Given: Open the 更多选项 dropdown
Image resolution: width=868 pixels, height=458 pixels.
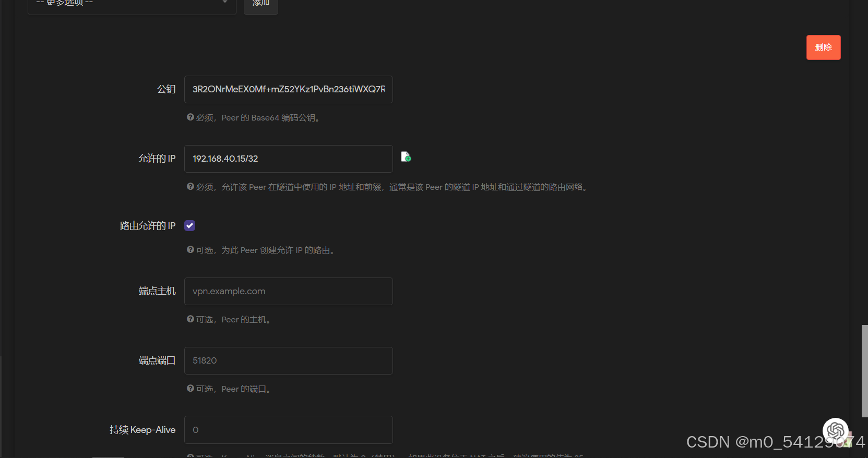Looking at the screenshot, I should 132,5.
